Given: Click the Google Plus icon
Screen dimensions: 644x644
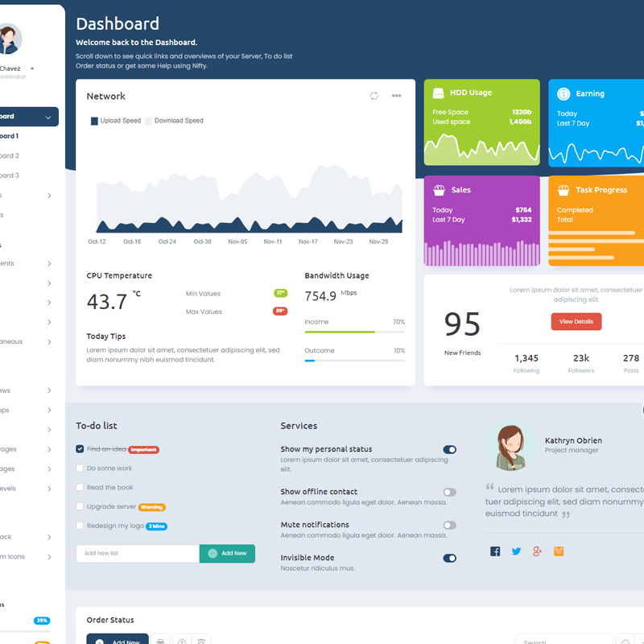Looking at the screenshot, I should [538, 551].
